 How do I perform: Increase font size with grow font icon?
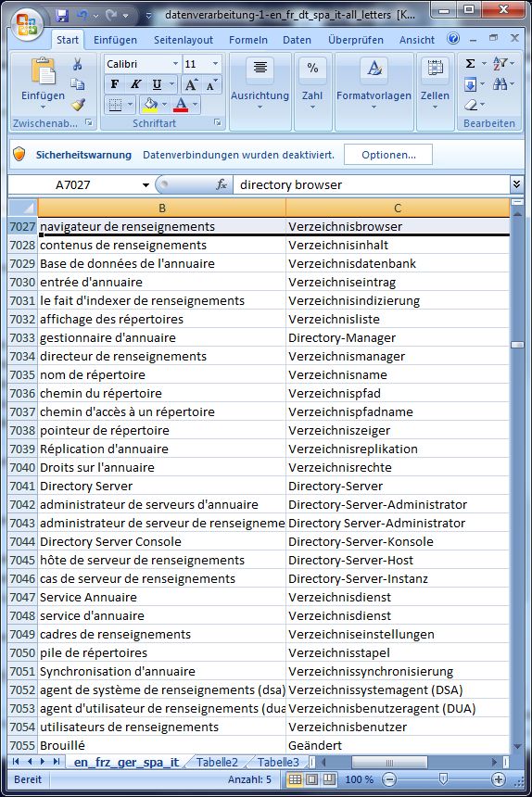(x=191, y=85)
